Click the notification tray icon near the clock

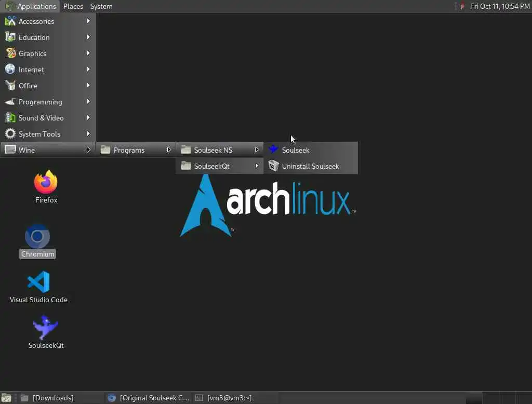point(462,6)
